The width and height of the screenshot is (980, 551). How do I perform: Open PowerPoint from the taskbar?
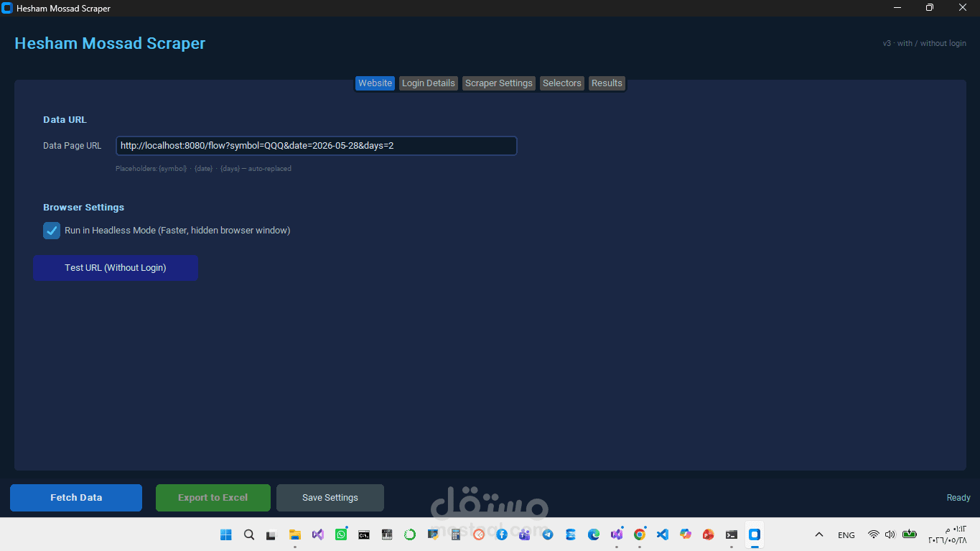click(709, 534)
